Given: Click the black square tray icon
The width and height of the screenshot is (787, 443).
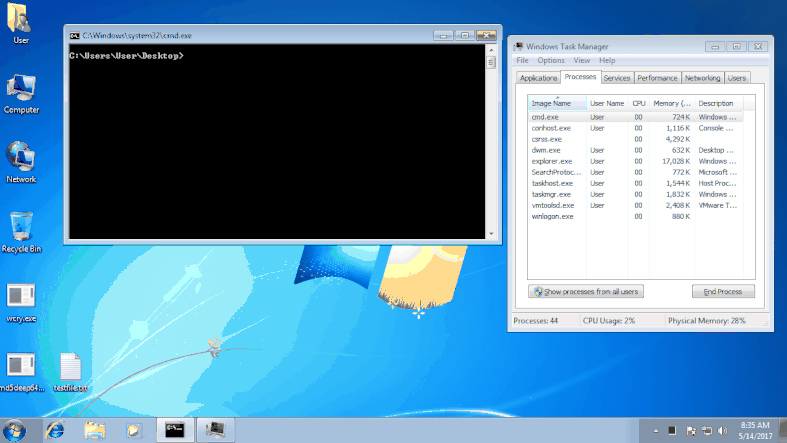Looking at the screenshot, I should [x=672, y=431].
